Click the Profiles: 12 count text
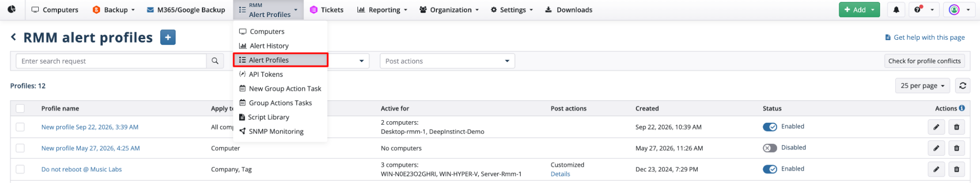This screenshot has width=980, height=183. click(x=28, y=86)
